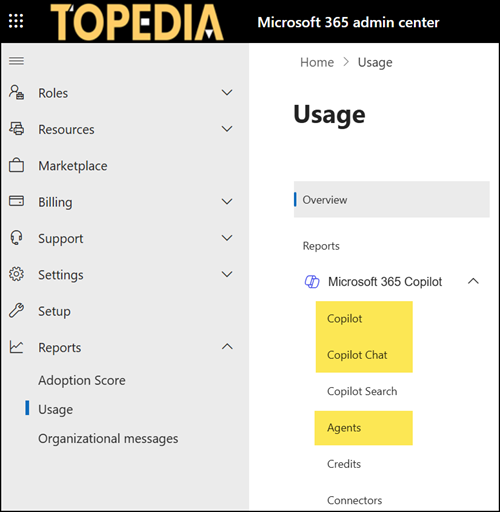Viewport: 500px width, 512px height.
Task: Expand the Roles chevron
Action: [227, 92]
